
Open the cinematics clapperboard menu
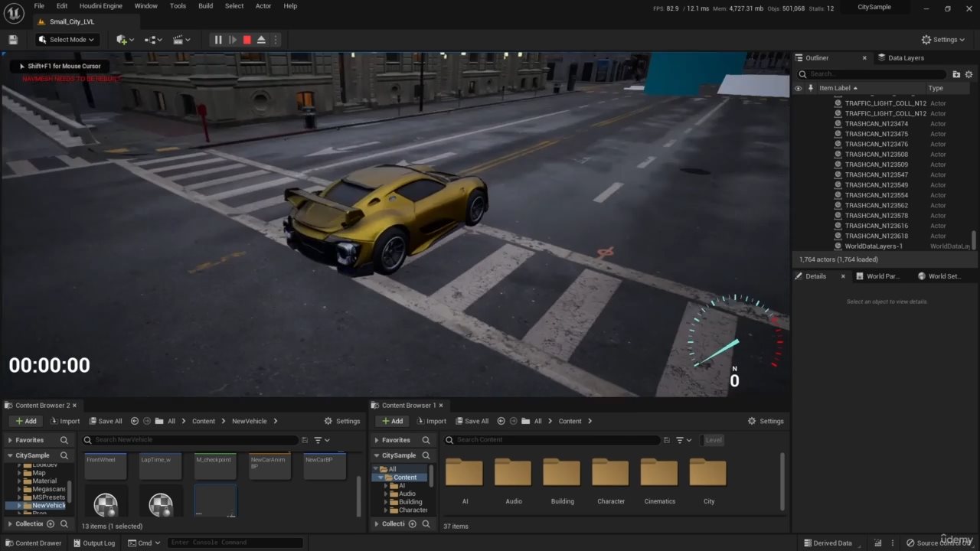181,40
